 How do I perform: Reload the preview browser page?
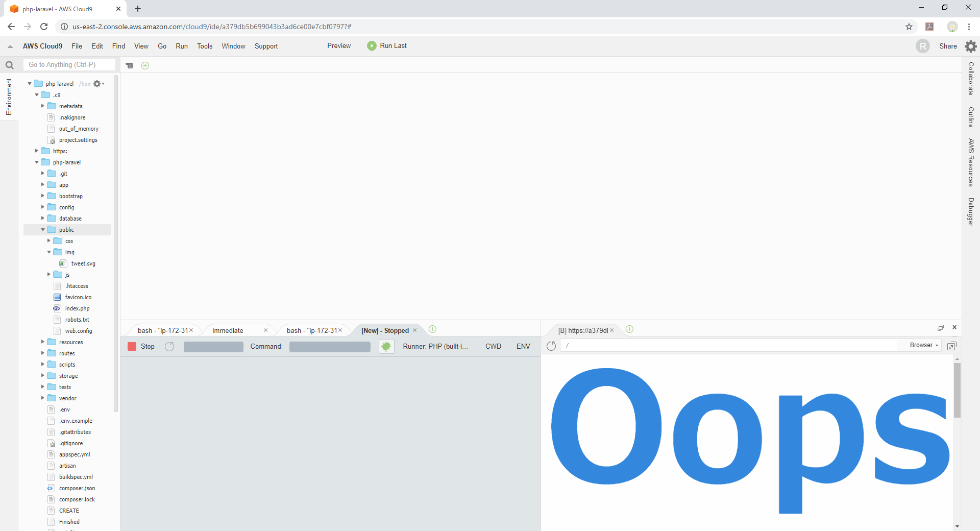click(x=551, y=346)
